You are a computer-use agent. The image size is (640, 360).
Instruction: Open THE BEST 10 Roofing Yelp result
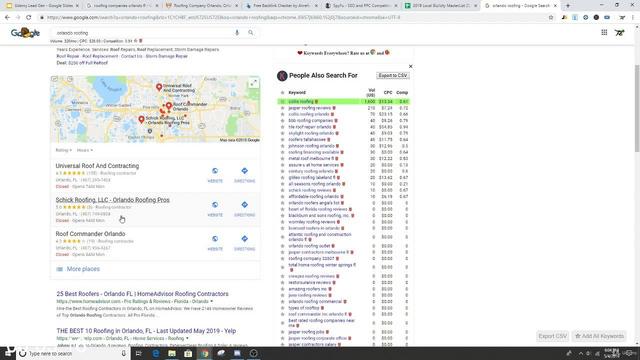pos(146,331)
